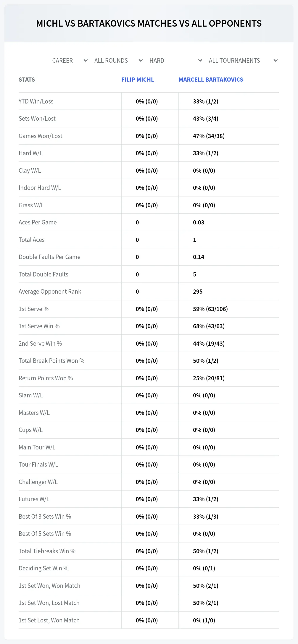Open Filip Michl player link
Viewport: 298px width, 644px height.
[x=138, y=80]
